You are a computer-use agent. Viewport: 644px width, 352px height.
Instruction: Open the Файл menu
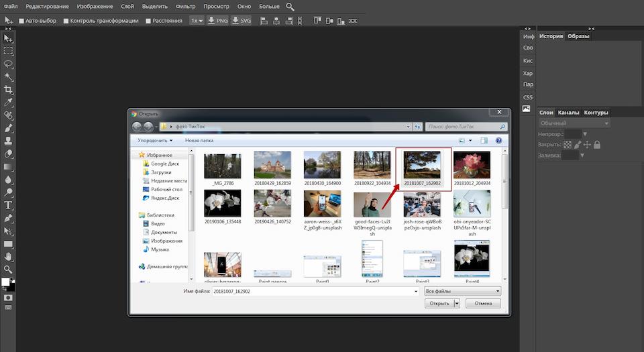(11, 7)
